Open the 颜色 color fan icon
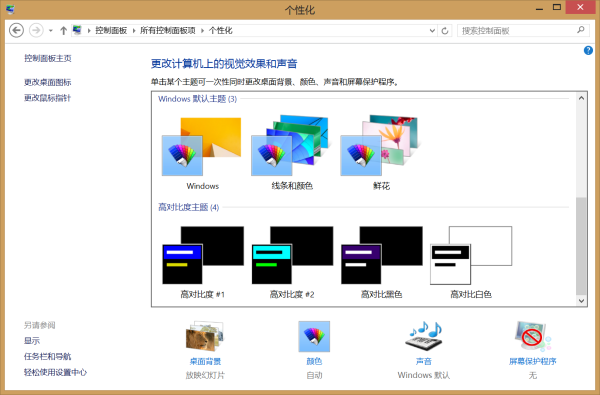This screenshot has height=395, width=600. tap(314, 336)
